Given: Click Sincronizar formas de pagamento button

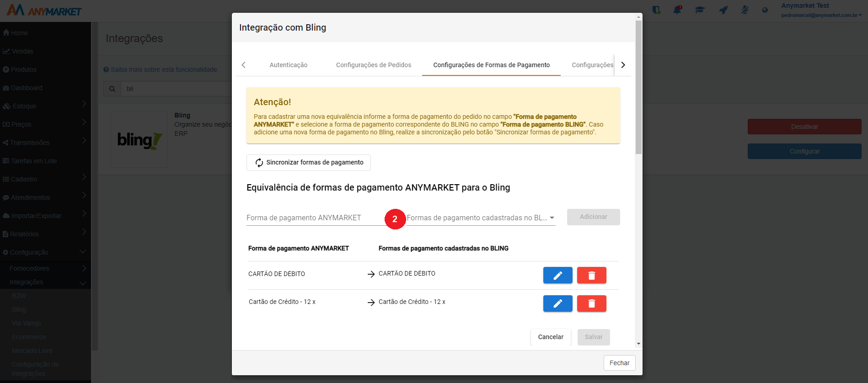Looking at the screenshot, I should coord(309,163).
